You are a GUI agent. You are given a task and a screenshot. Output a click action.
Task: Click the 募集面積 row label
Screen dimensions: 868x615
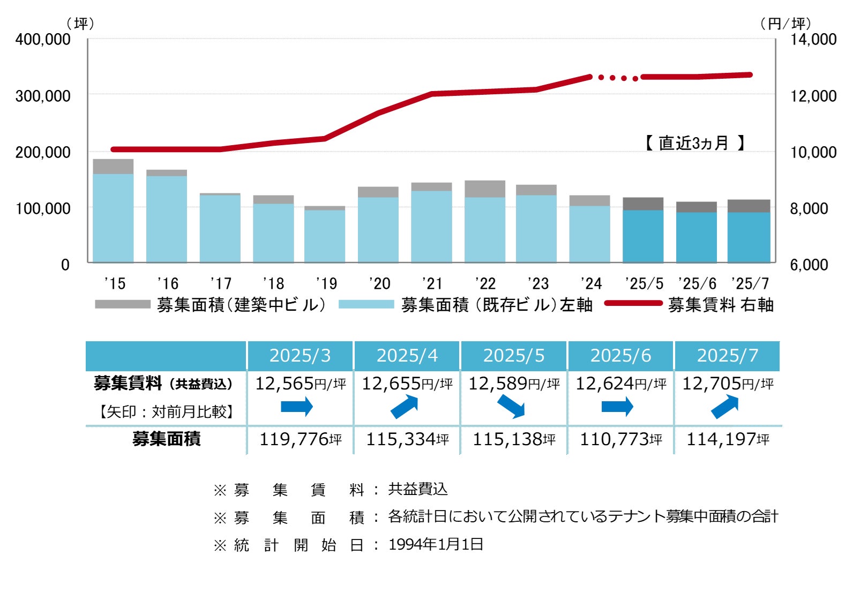[x=167, y=439]
